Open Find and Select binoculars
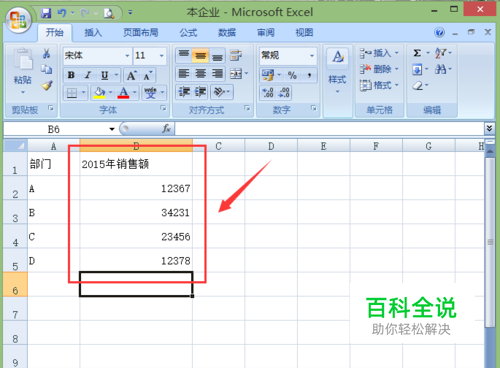Viewport: 500px width, 368px height. click(x=443, y=69)
